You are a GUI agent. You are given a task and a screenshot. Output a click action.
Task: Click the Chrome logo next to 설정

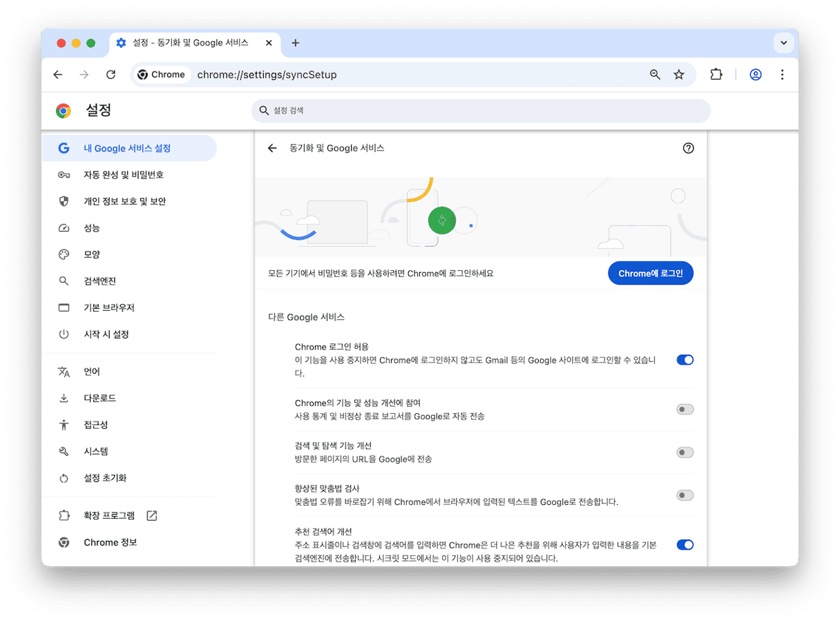click(x=64, y=111)
